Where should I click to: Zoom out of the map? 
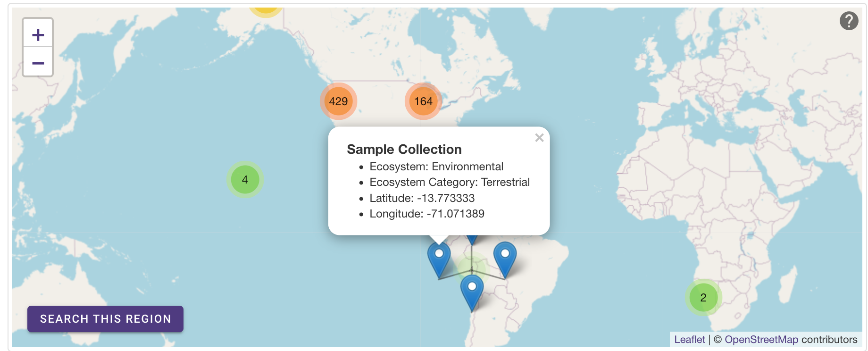(x=38, y=62)
